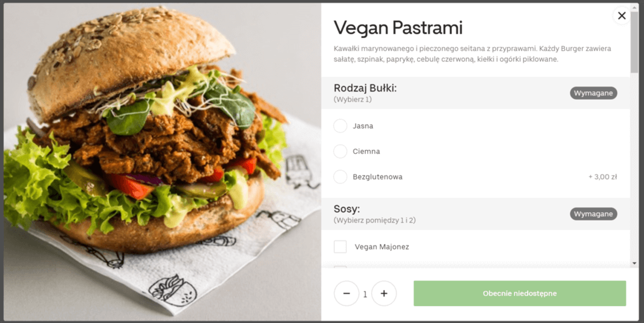644x323 pixels.
Task: Check the Vegan Majonez sauce box
Action: (x=340, y=247)
